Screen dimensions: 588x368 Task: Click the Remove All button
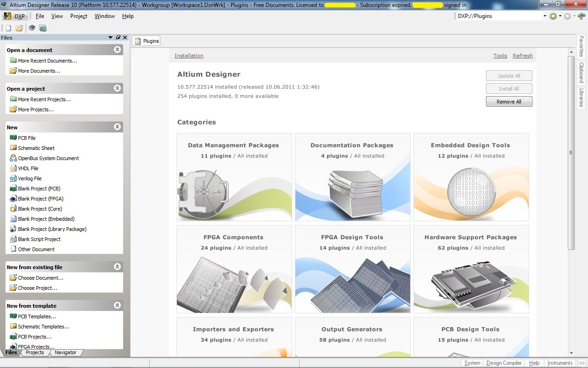click(x=509, y=102)
